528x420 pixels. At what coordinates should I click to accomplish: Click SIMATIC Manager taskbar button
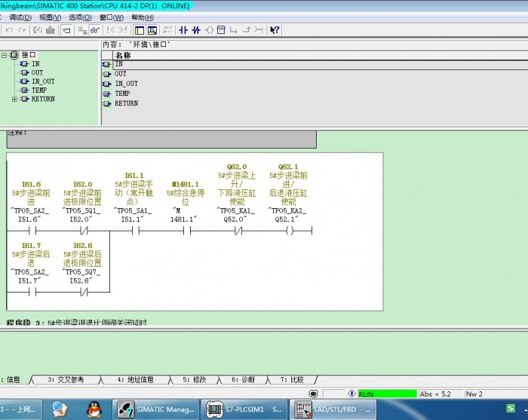click(156, 409)
